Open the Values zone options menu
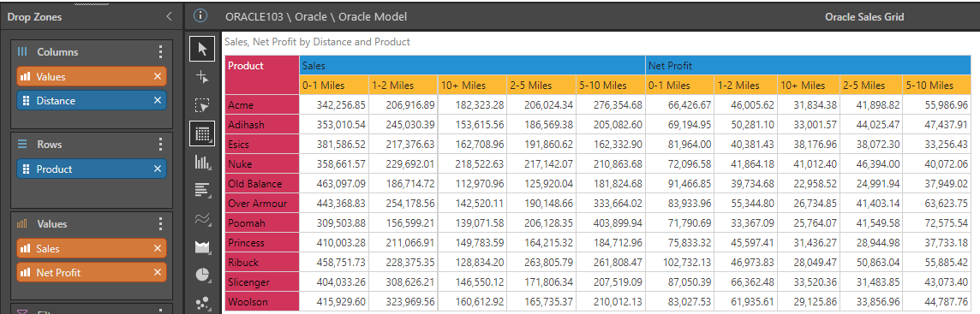This screenshot has width=980, height=314. pos(161,223)
